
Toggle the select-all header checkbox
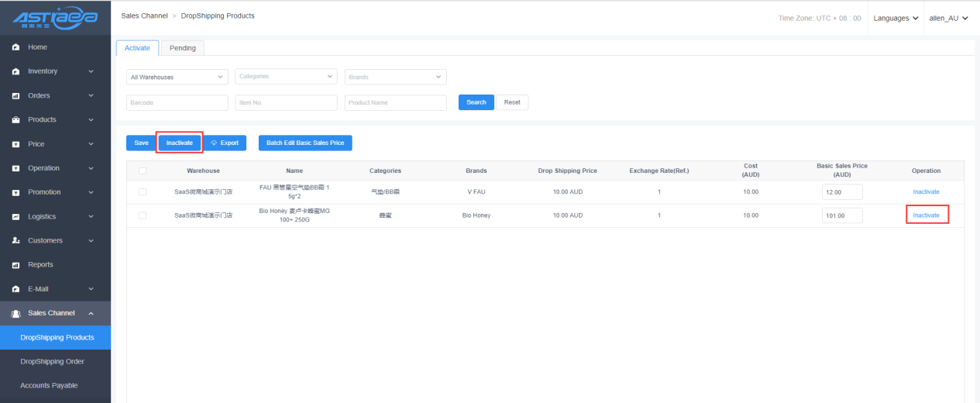coord(142,170)
